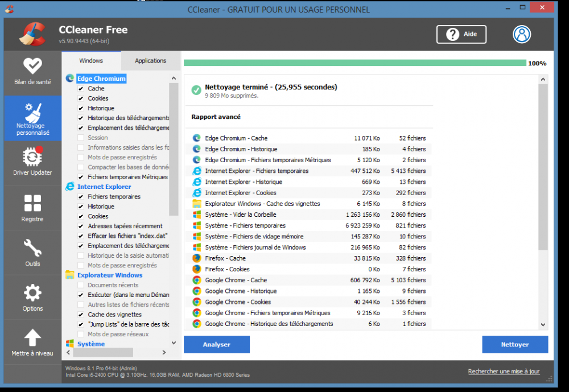
Task: Click the report list scroll down arrow
Action: point(543,324)
